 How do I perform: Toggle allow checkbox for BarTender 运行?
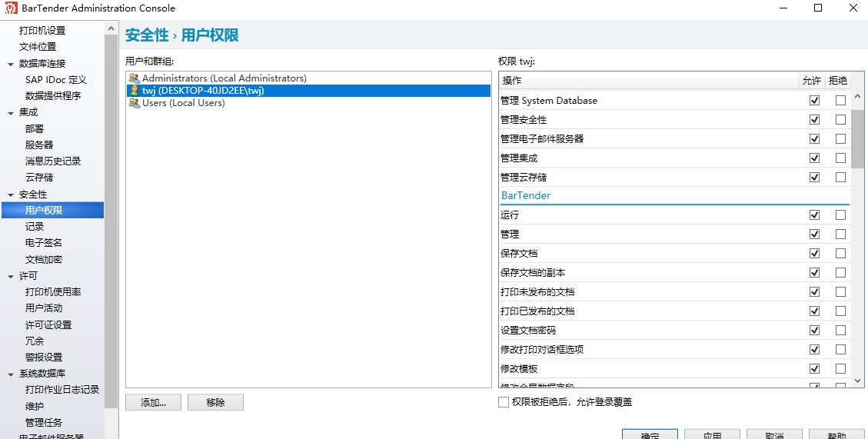pyautogui.click(x=814, y=215)
